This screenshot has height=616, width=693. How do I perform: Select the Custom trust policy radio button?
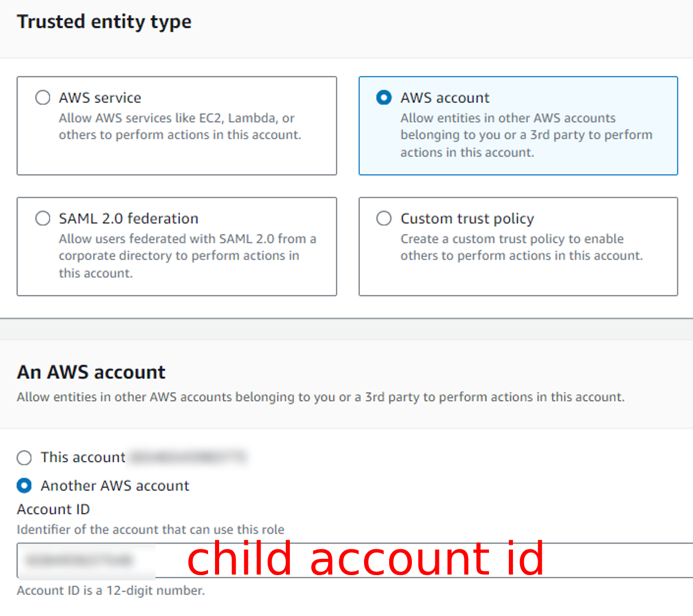[384, 218]
